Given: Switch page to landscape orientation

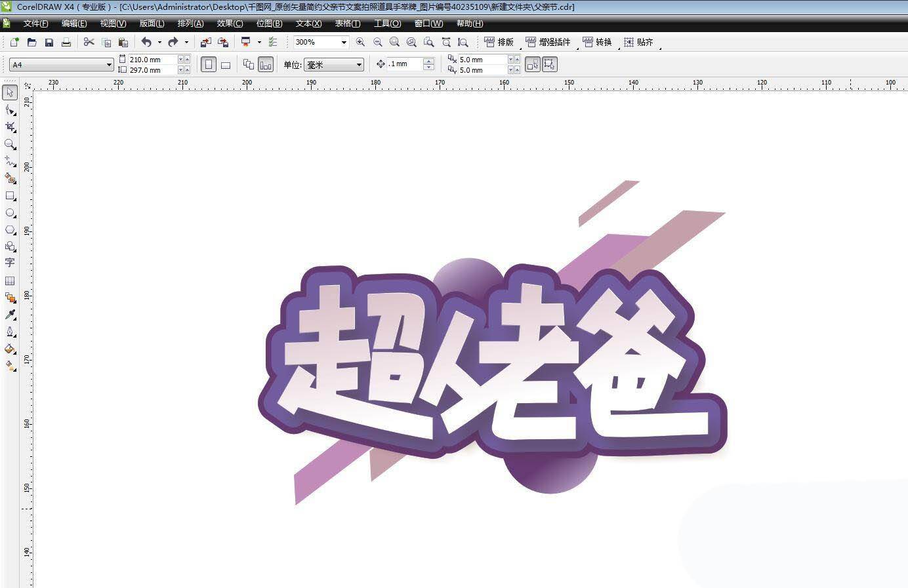Looking at the screenshot, I should click(226, 65).
